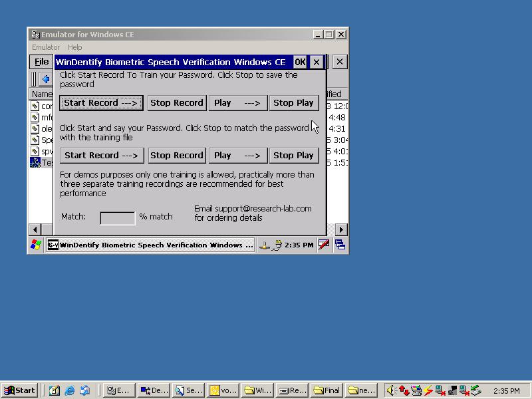Switch to the 'ne...' folder taskbar button

pos(362,390)
